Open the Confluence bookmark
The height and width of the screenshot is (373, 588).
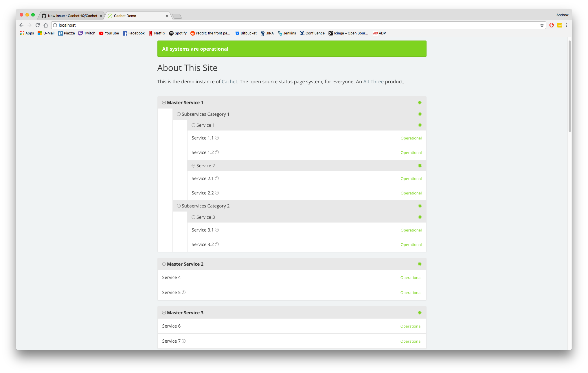pos(312,33)
